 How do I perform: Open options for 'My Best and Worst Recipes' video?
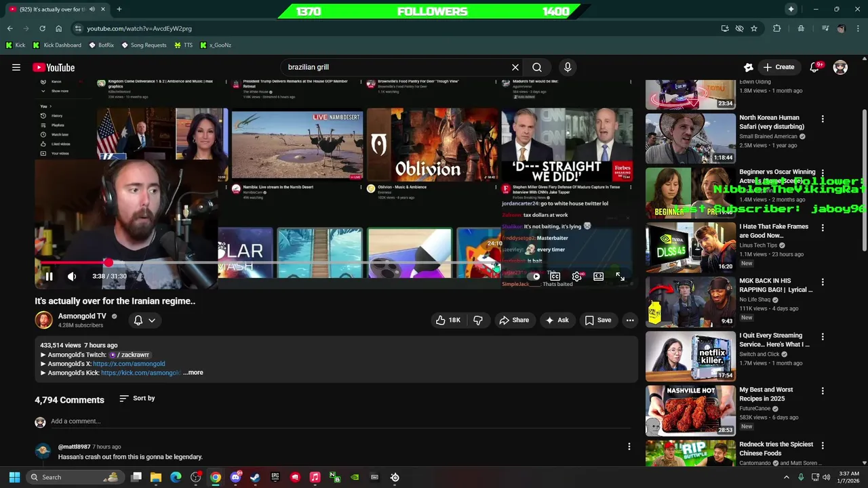[x=823, y=391]
